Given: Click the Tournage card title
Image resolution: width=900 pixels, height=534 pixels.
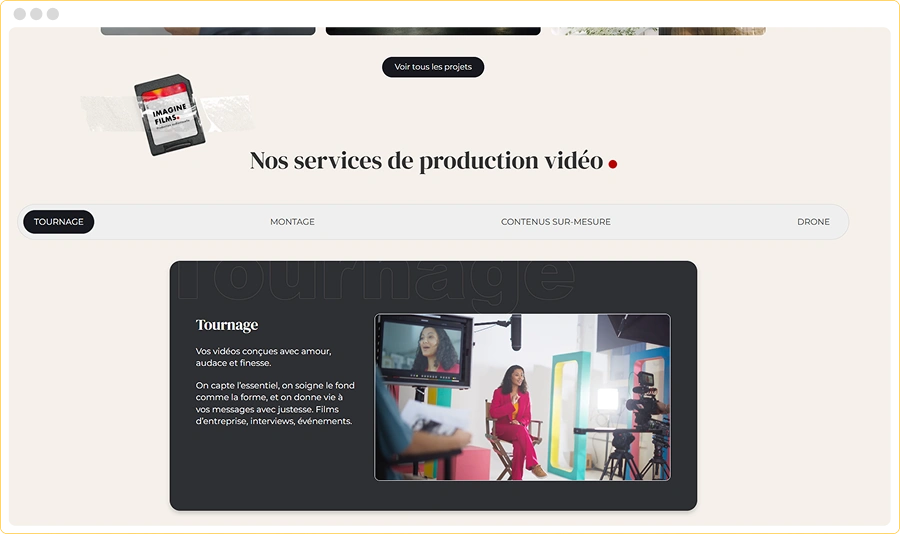Looking at the screenshot, I should [x=227, y=325].
